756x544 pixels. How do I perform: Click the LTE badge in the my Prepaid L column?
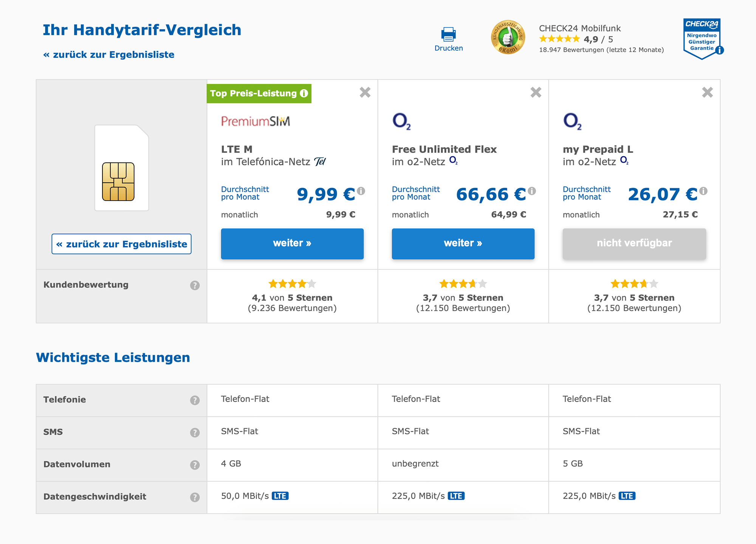[x=627, y=496]
